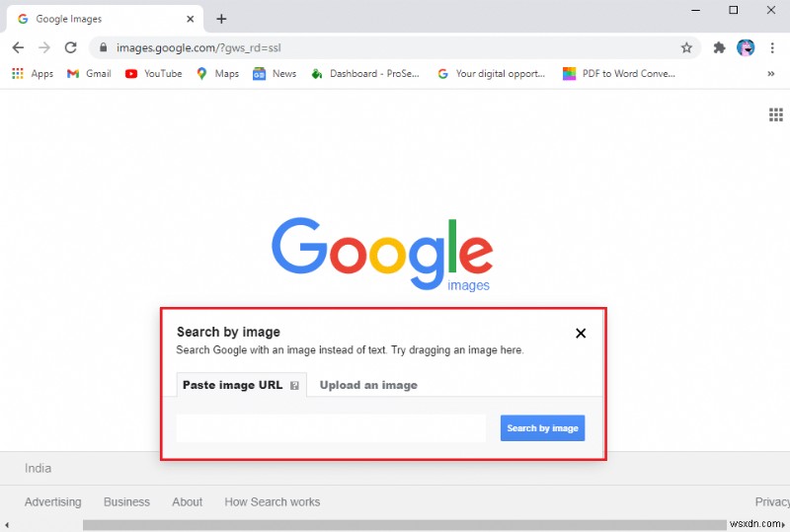The width and height of the screenshot is (790, 532).
Task: Open the Extensions puzzle icon
Action: (x=719, y=47)
